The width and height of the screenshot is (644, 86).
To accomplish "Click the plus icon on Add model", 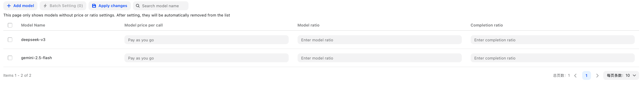I will point(9,6).
